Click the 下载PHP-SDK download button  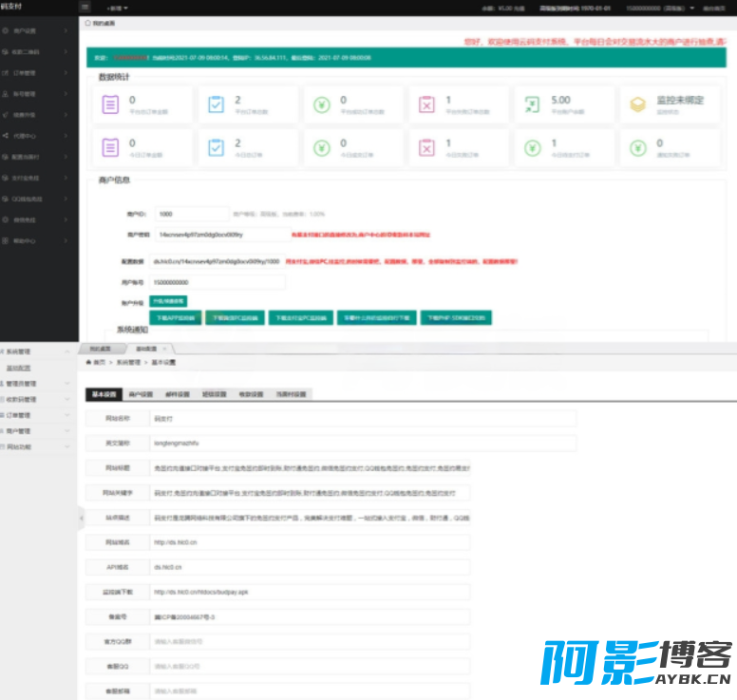pyautogui.click(x=456, y=318)
